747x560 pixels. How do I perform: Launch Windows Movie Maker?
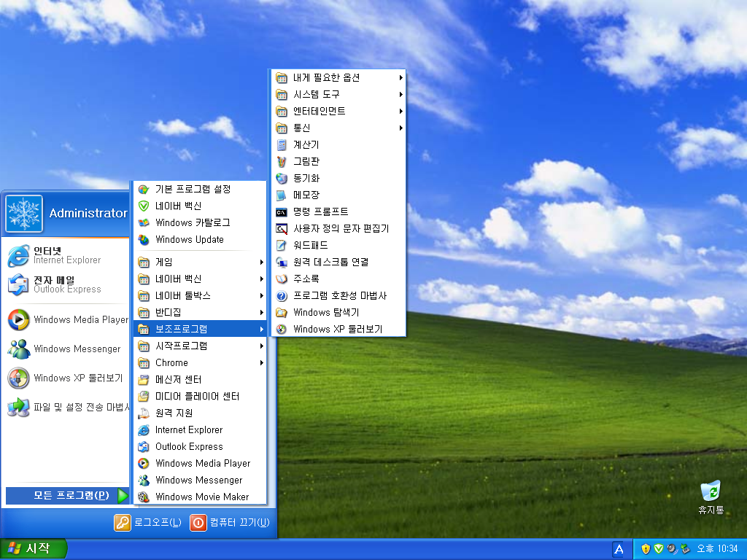[201, 497]
